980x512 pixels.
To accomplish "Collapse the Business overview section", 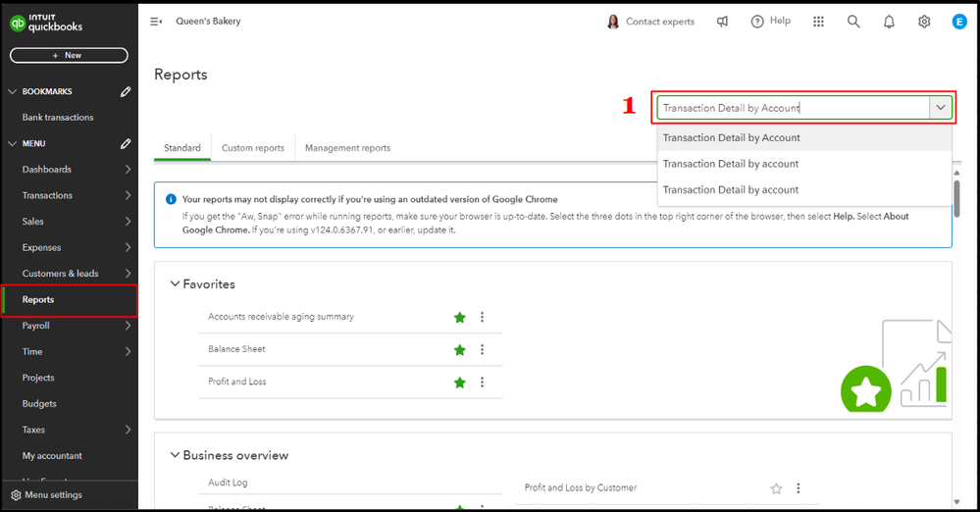I will (x=176, y=455).
